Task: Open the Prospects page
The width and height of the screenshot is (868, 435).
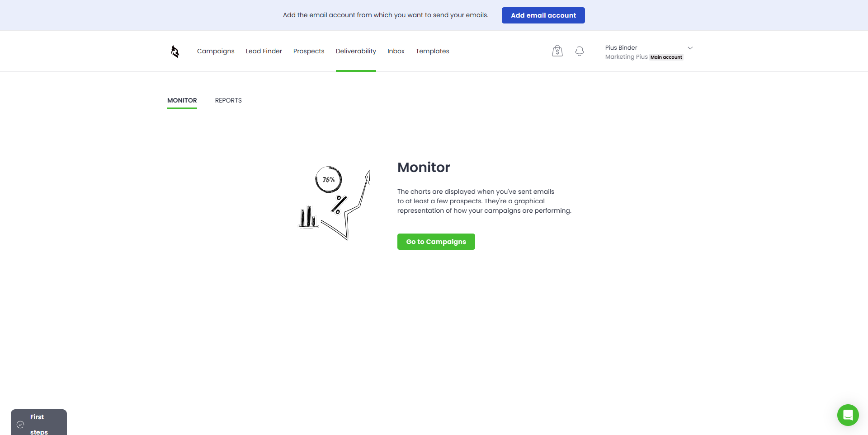Action: [x=309, y=51]
